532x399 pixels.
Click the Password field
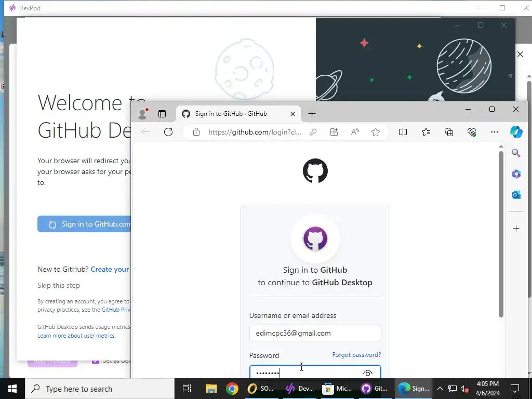(x=315, y=372)
